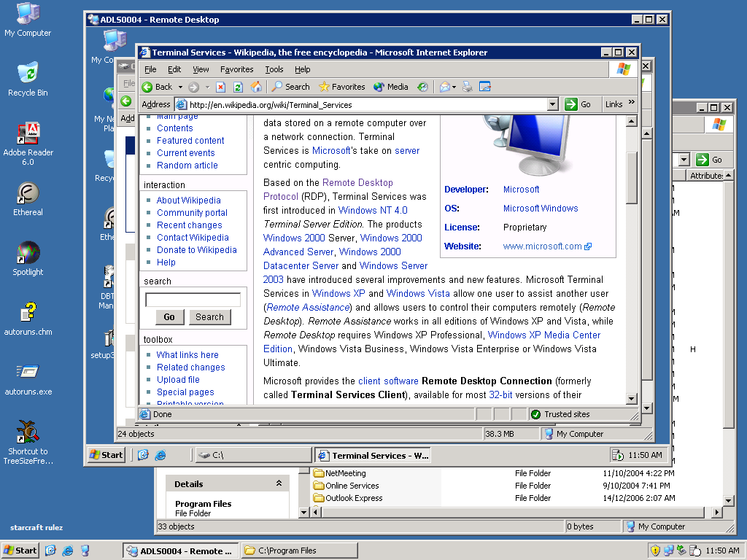Viewport: 747px width, 560px height.
Task: Click the remote desktop Start button
Action: click(x=107, y=455)
